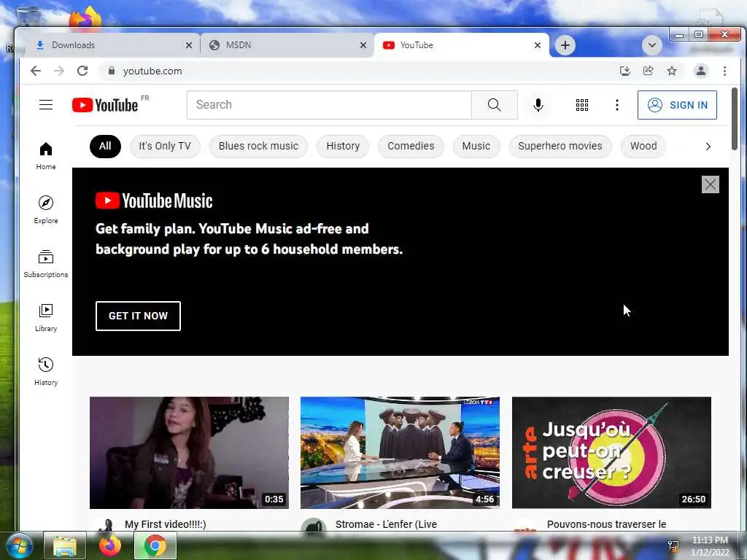
Task: Click the install app icon in address bar
Action: coord(625,71)
